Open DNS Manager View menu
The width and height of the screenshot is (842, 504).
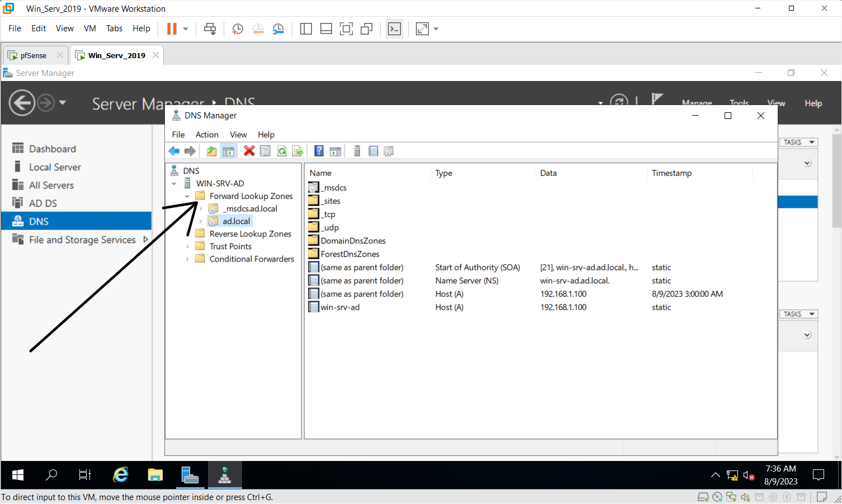click(x=238, y=135)
